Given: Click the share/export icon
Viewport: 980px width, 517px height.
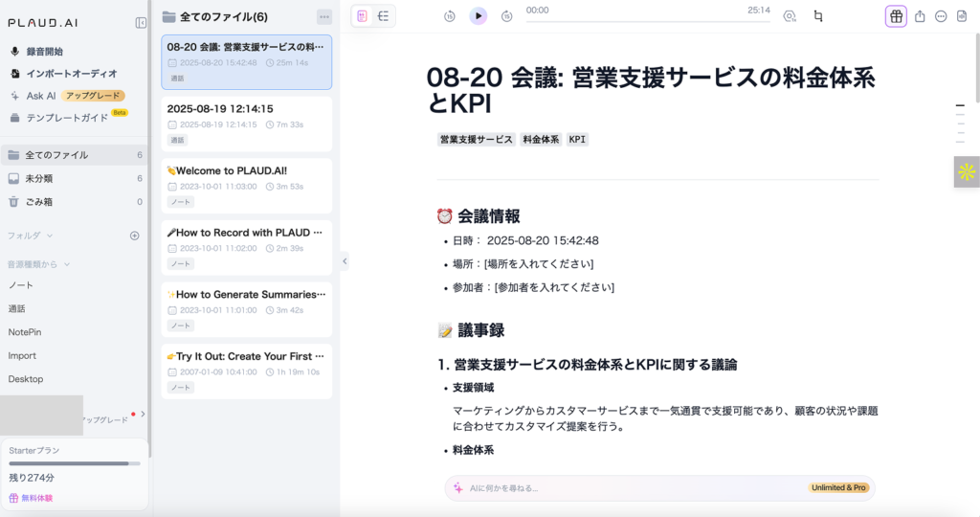Looking at the screenshot, I should [920, 16].
